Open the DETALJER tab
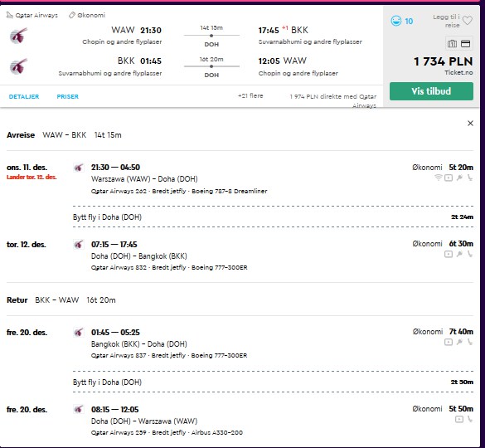The width and height of the screenshot is (485, 448). 24,96
